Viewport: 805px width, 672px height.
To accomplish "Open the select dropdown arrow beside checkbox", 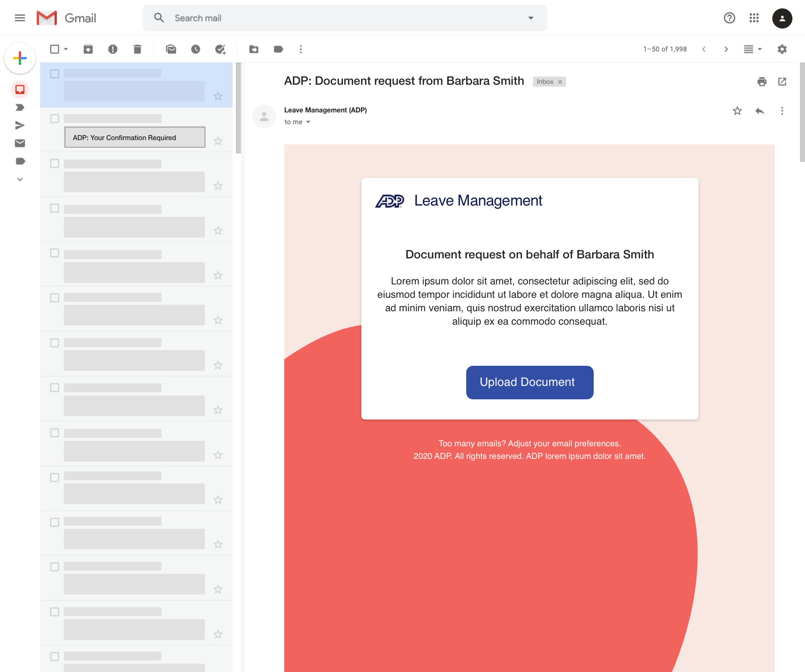I will [x=66, y=49].
